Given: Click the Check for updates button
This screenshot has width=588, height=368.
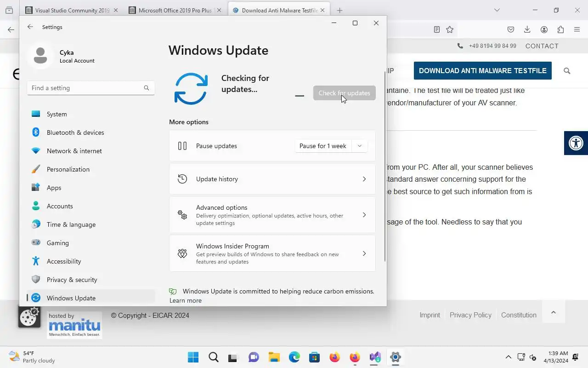Looking at the screenshot, I should (345, 93).
